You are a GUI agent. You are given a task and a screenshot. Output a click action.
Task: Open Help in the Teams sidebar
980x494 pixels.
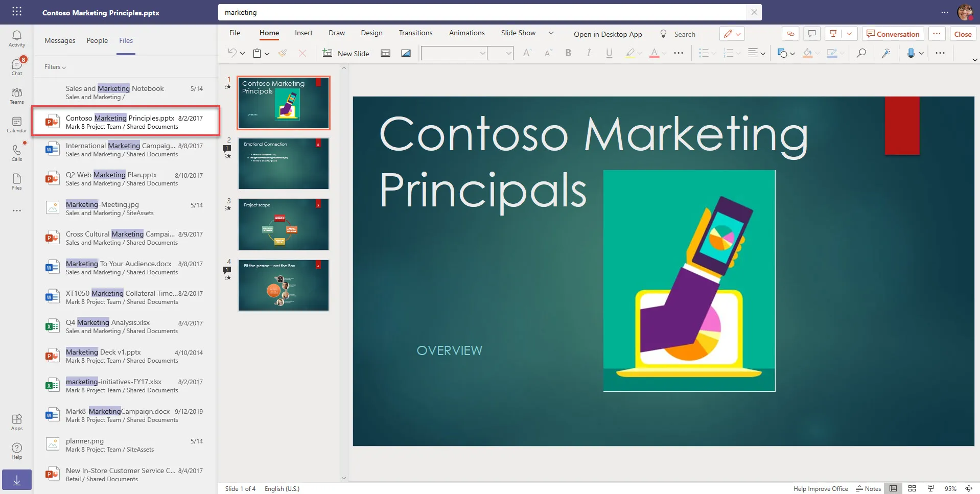[x=17, y=451]
